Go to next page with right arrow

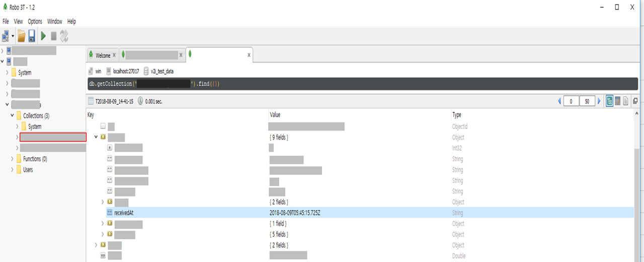(599, 101)
